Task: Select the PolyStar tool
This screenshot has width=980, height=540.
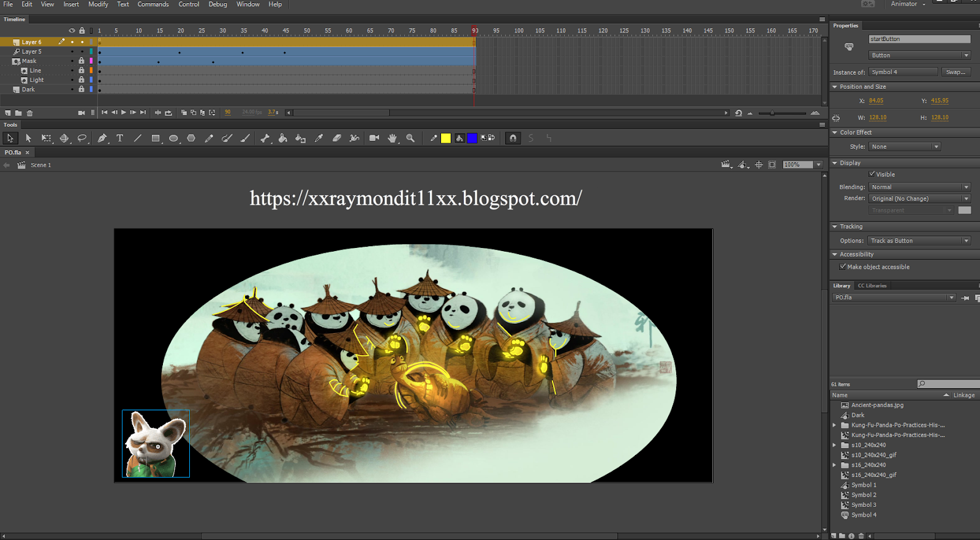Action: tap(191, 138)
